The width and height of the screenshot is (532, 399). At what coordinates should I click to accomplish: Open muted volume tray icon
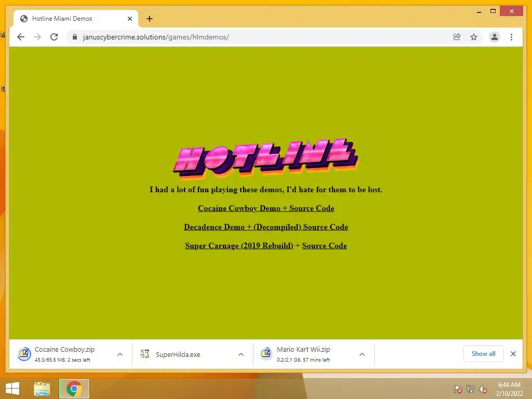click(483, 389)
